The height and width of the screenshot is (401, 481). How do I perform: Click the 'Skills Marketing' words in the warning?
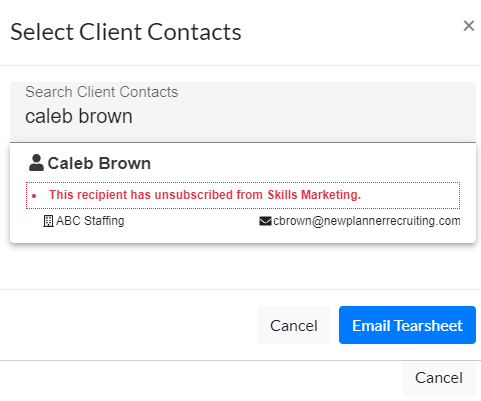(314, 195)
